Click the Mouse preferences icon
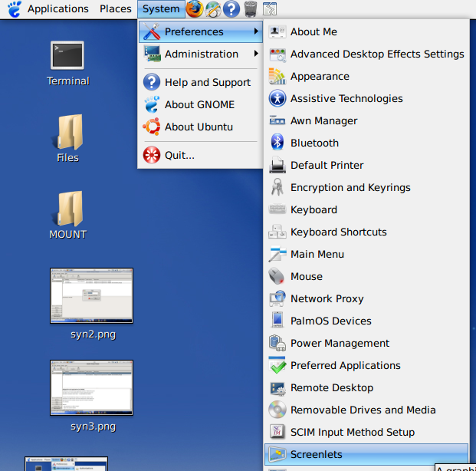 [x=277, y=276]
